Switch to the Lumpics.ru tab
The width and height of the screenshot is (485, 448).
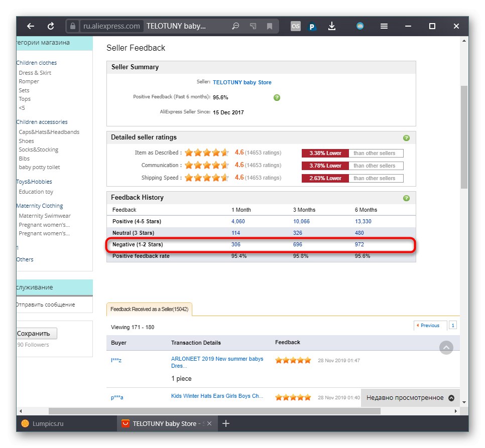[x=42, y=423]
